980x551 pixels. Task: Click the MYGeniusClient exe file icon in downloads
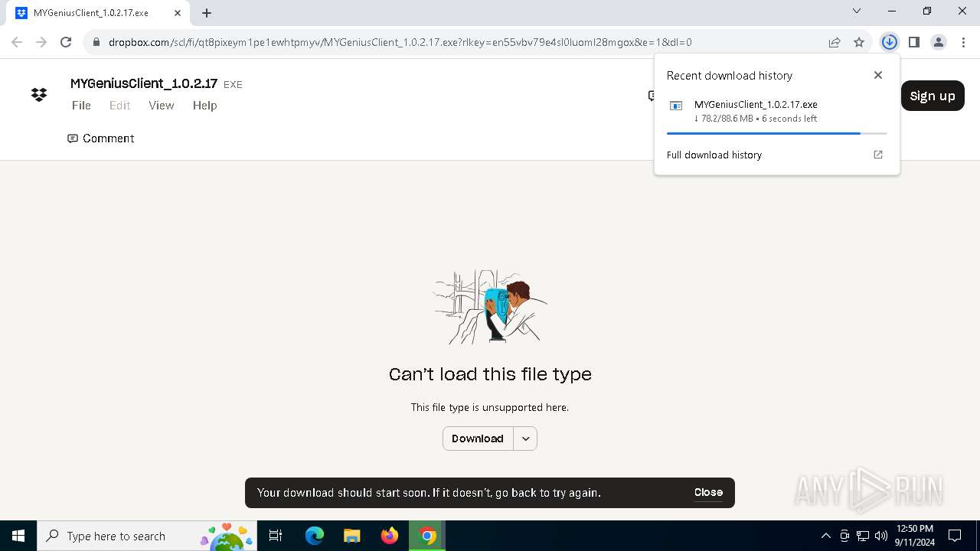pyautogui.click(x=676, y=106)
